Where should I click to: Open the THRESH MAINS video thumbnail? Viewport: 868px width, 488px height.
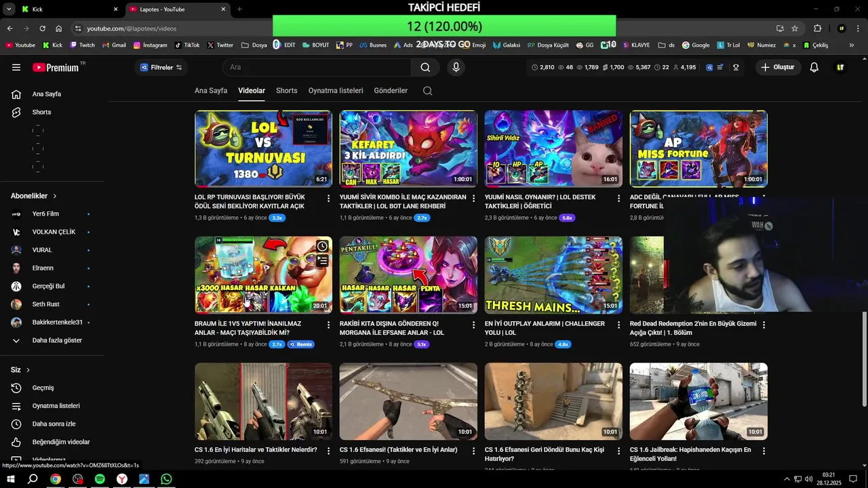coord(553,275)
